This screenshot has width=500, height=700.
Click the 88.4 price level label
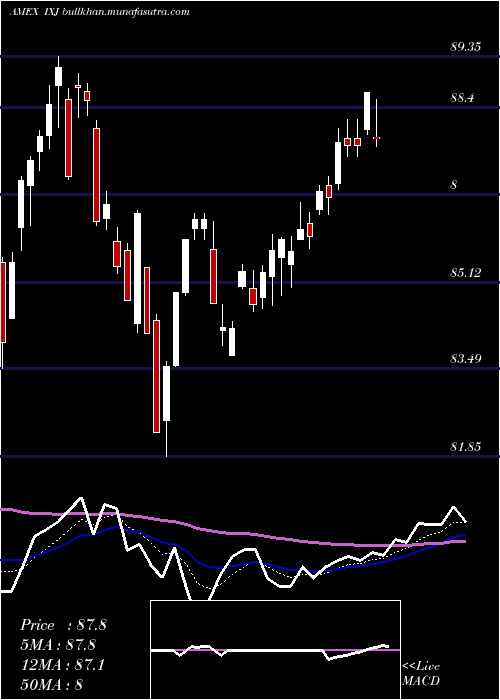pos(462,97)
